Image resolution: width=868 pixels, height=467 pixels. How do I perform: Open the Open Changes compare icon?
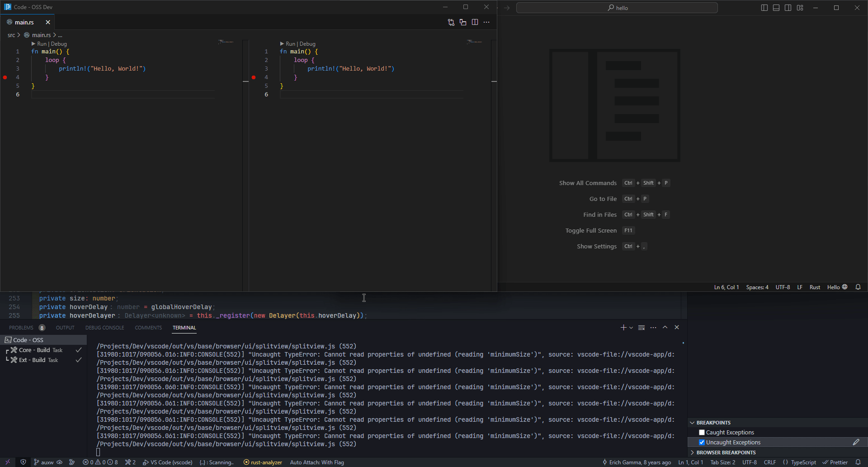[x=451, y=22]
